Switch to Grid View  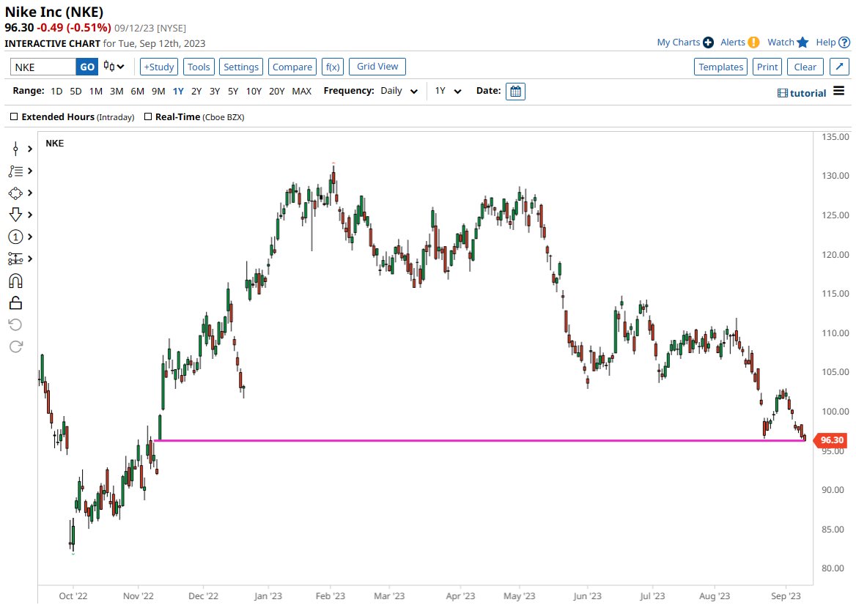tap(377, 67)
